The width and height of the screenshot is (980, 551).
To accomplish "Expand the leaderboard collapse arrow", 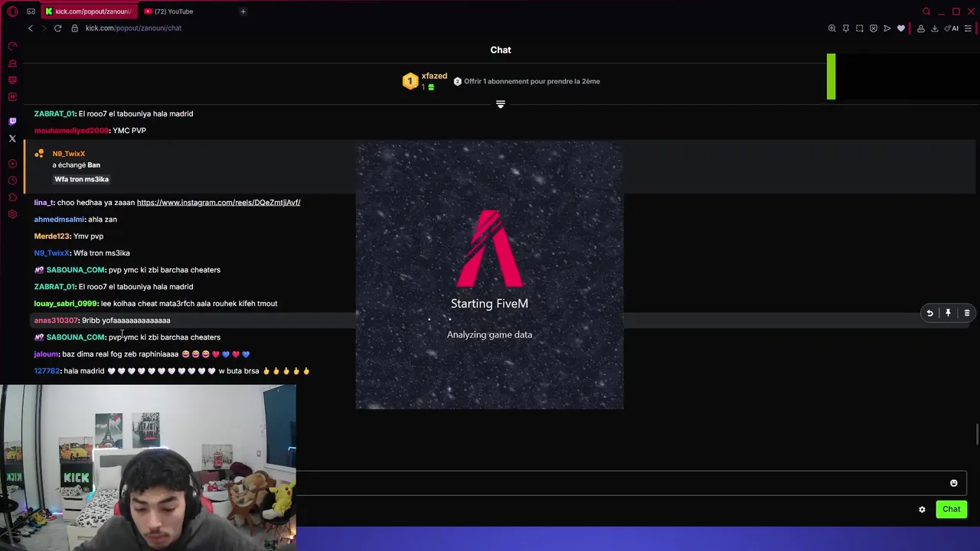I will [x=501, y=104].
